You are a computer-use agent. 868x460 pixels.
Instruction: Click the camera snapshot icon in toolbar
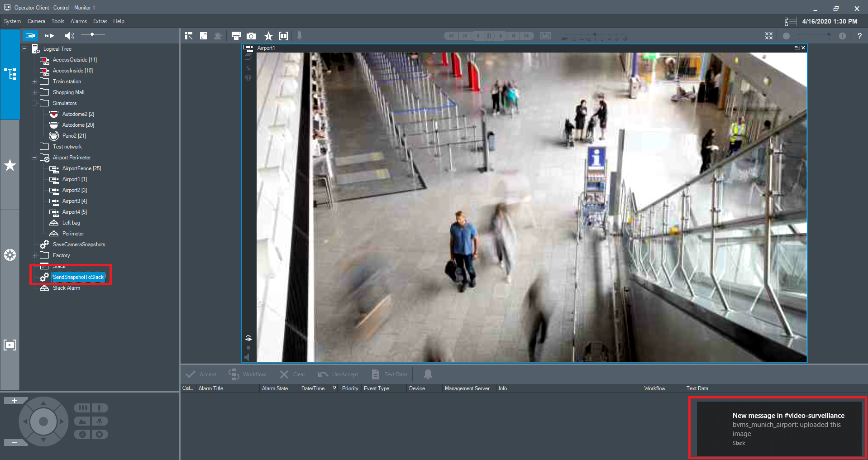[x=251, y=36]
